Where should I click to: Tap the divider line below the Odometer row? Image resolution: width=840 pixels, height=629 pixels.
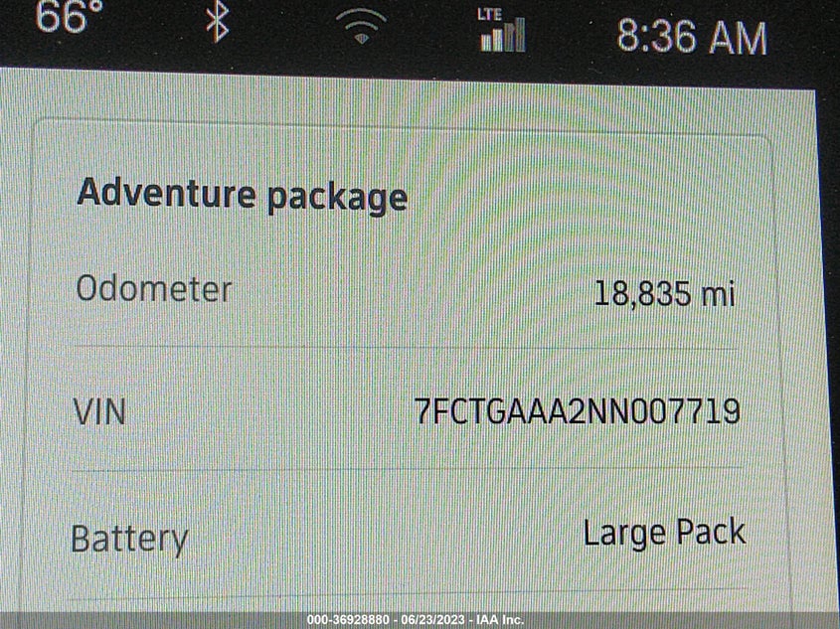click(x=406, y=348)
